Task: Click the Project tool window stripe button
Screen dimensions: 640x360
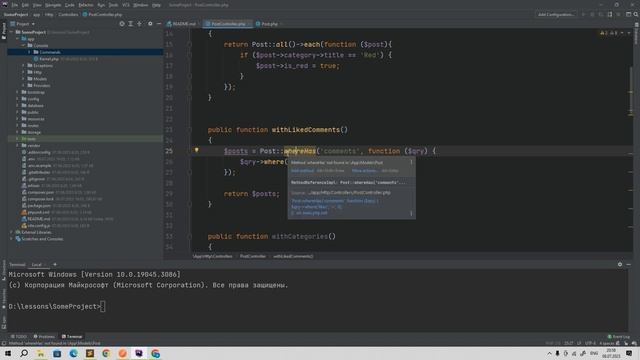Action: (x=4, y=31)
